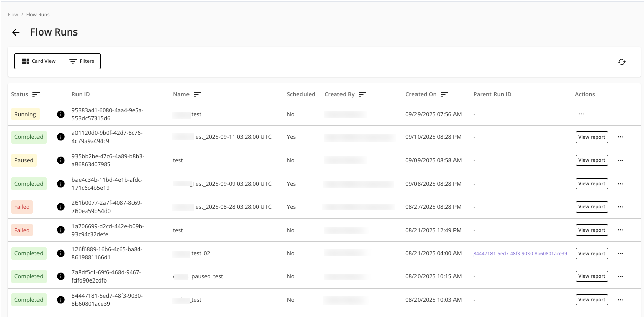Click Completed status badge of run 7a8df5c1
Viewport: 644px width, 317px height.
[x=28, y=276]
